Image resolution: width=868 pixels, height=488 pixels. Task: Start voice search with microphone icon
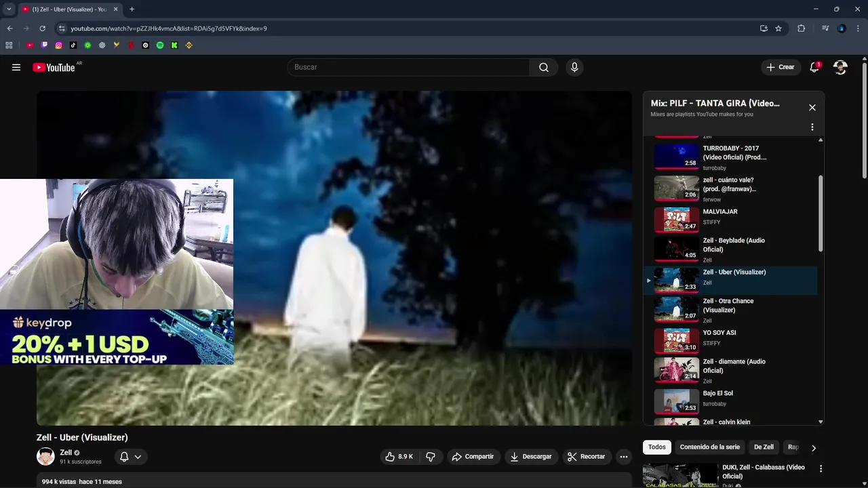coord(574,67)
